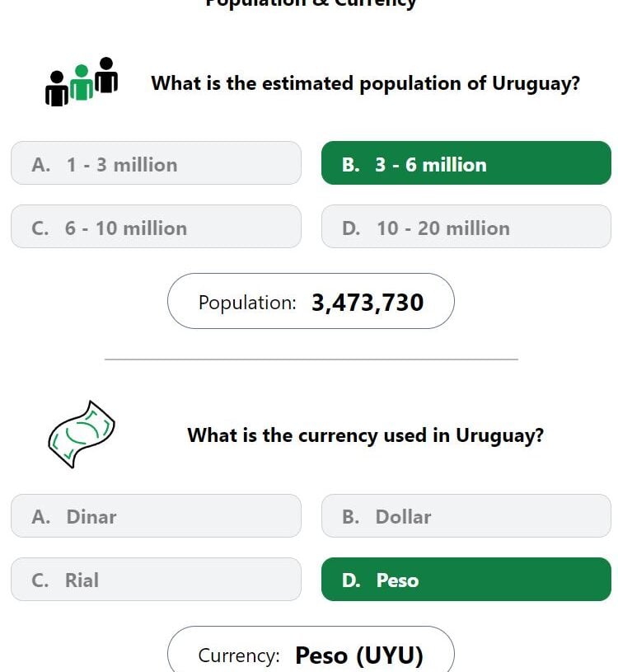Screen dimensions: 618x672
Task: Click the Currency Peso (UYU) result box
Action: tap(311, 649)
